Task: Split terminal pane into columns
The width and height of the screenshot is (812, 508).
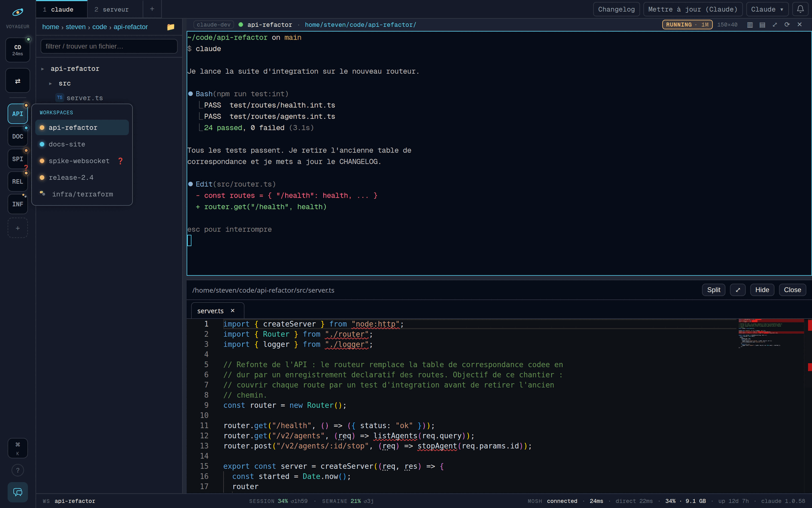Action: pyautogui.click(x=750, y=24)
